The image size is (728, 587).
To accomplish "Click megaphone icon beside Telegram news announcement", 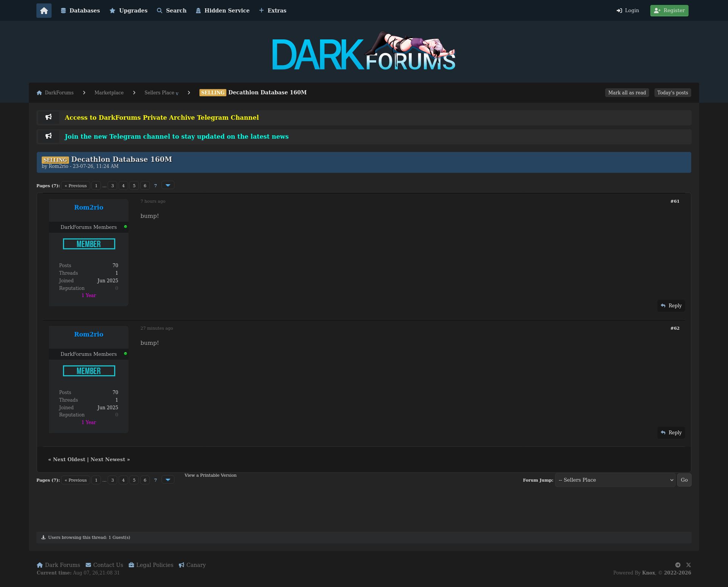I will (x=49, y=136).
